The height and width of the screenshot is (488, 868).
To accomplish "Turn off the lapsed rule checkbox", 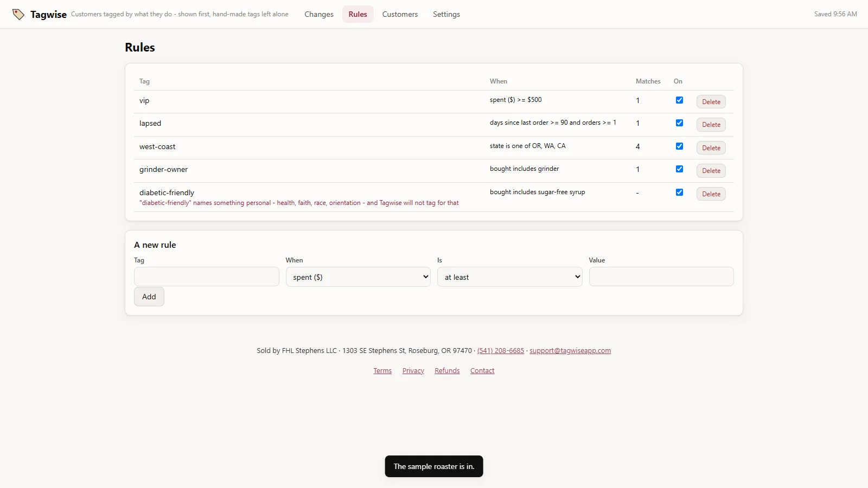I will pos(679,123).
